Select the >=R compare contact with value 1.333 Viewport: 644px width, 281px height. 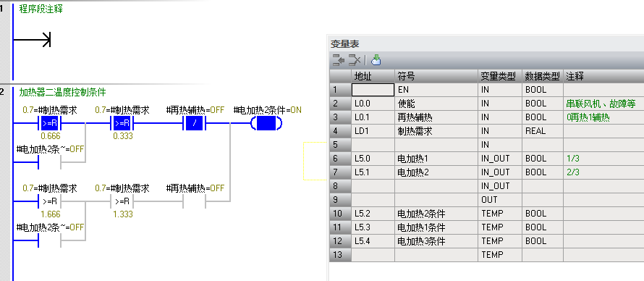pyautogui.click(x=122, y=201)
